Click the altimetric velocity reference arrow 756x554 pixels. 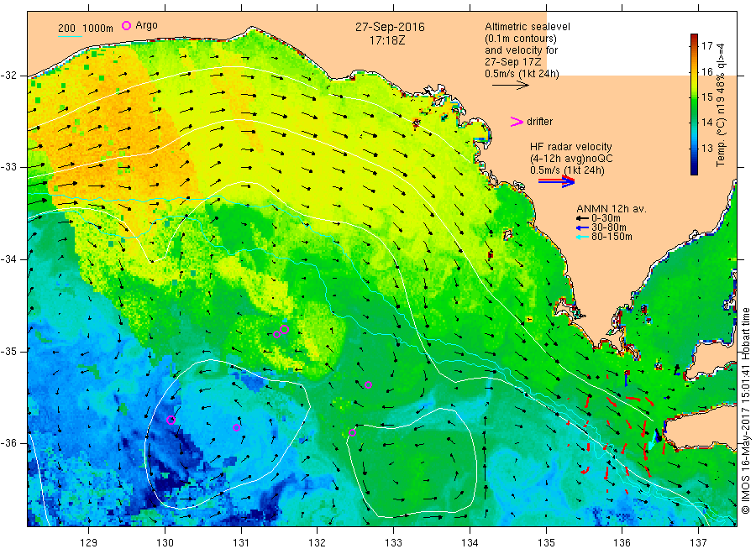pyautogui.click(x=510, y=86)
